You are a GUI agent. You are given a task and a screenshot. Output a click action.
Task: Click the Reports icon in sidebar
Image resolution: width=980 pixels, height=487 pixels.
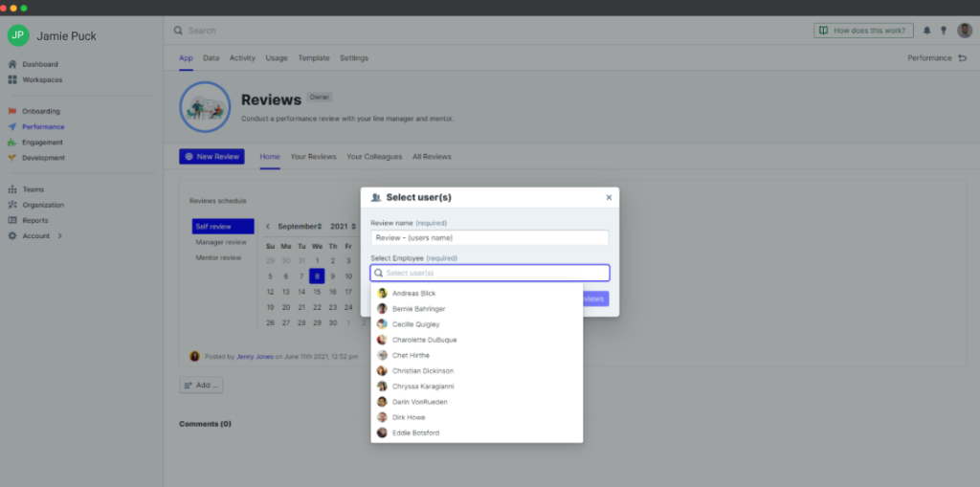[x=12, y=221]
